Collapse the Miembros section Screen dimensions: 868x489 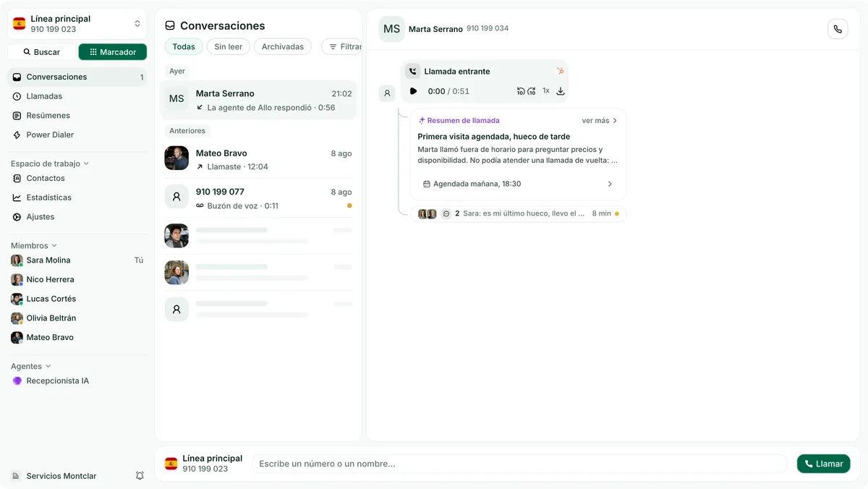[x=34, y=246]
